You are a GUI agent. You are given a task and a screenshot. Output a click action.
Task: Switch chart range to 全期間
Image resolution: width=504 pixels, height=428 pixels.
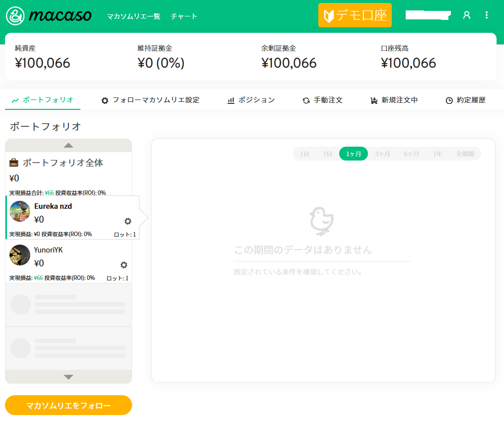point(465,154)
